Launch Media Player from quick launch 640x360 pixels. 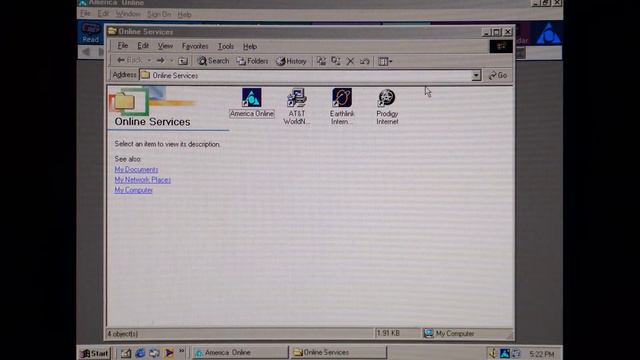tap(168, 353)
